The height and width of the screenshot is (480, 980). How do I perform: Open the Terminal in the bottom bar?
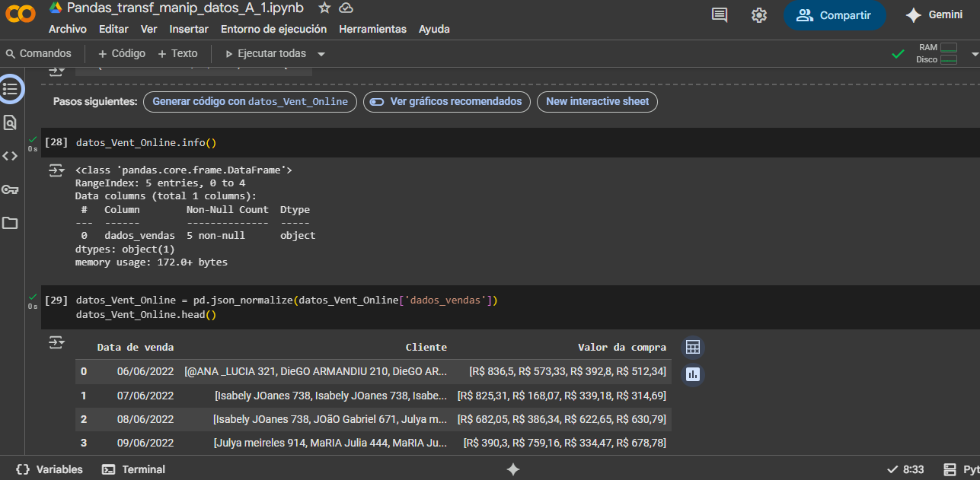(134, 469)
